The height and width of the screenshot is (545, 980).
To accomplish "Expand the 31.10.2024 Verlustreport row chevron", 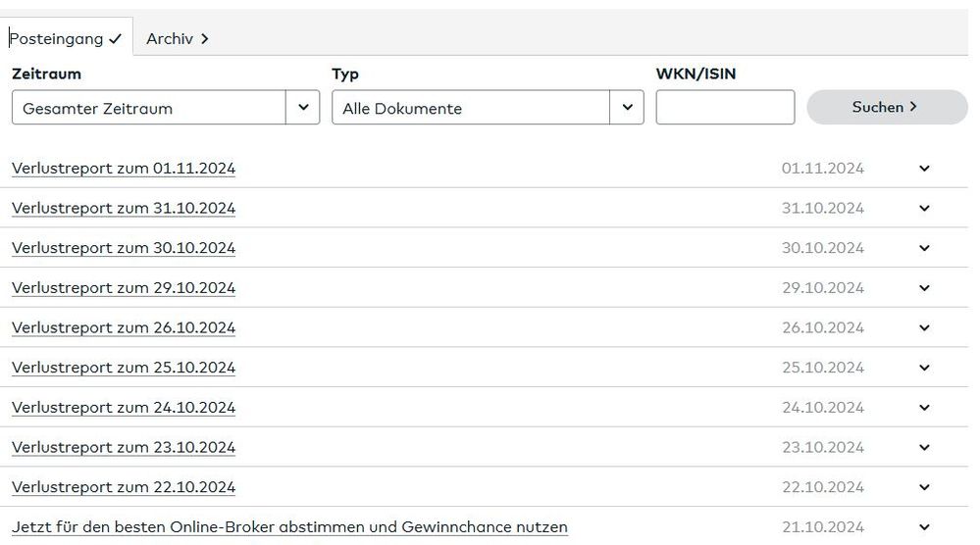I will coord(924,208).
